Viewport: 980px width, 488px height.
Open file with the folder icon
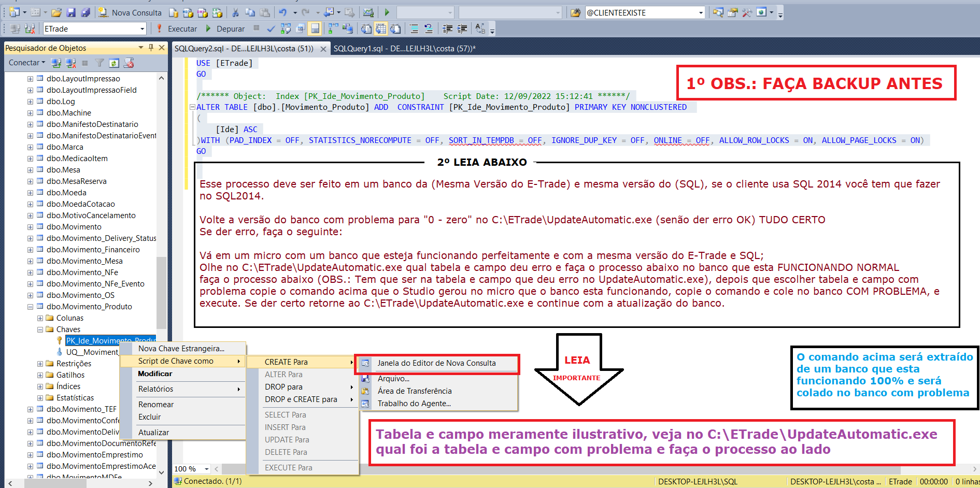(56, 12)
